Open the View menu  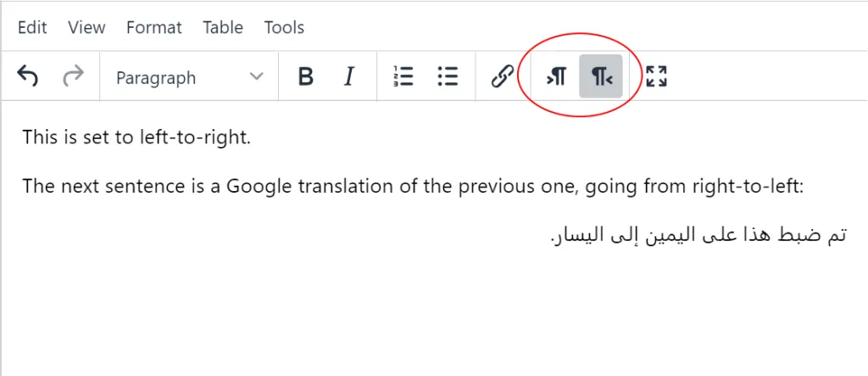point(86,27)
